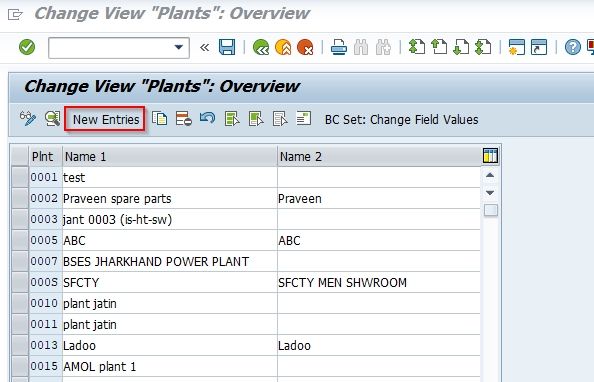Click the table scroll down arrow
This screenshot has height=382, width=594.
[490, 193]
